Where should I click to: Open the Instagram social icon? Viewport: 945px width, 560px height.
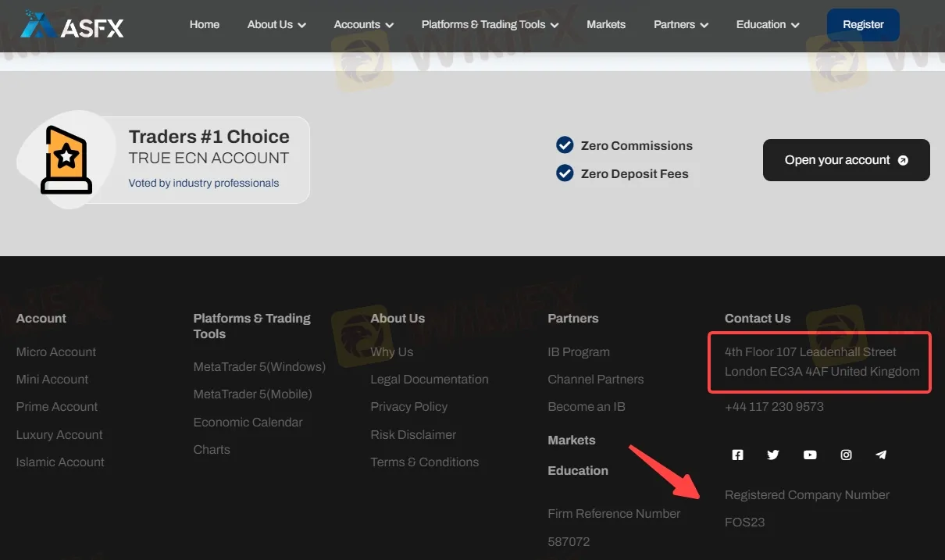846,455
